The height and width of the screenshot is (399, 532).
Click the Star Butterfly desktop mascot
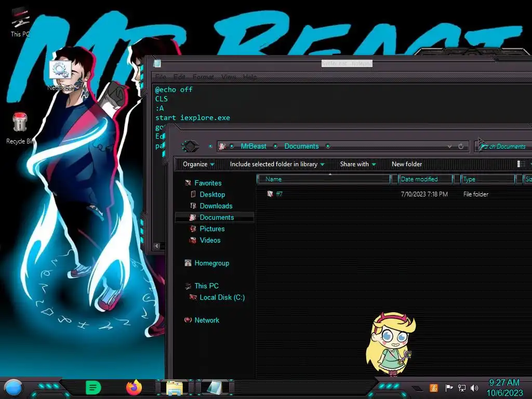(391, 344)
